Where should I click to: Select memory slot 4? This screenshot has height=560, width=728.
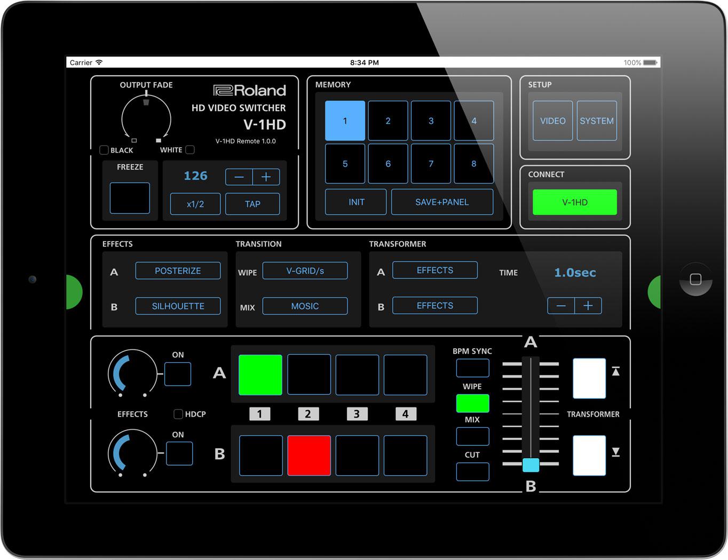tap(474, 121)
